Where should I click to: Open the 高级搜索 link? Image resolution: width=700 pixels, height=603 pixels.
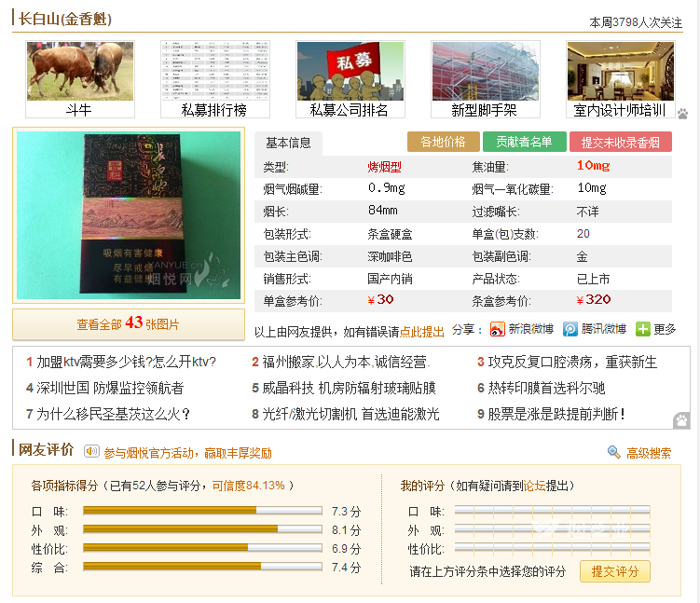[x=649, y=453]
